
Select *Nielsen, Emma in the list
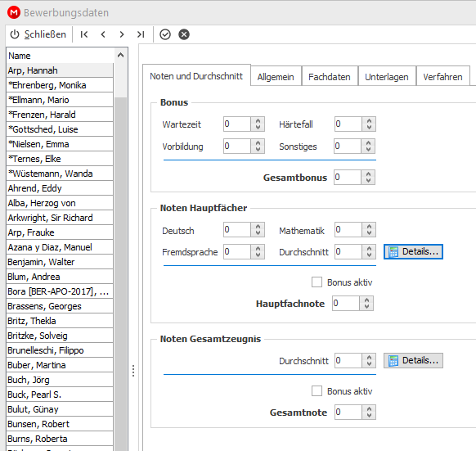(60, 144)
